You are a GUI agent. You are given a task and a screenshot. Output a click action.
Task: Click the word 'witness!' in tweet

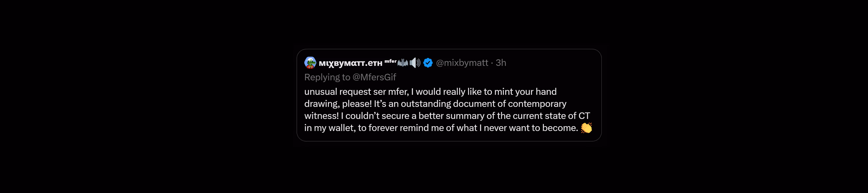point(321,116)
